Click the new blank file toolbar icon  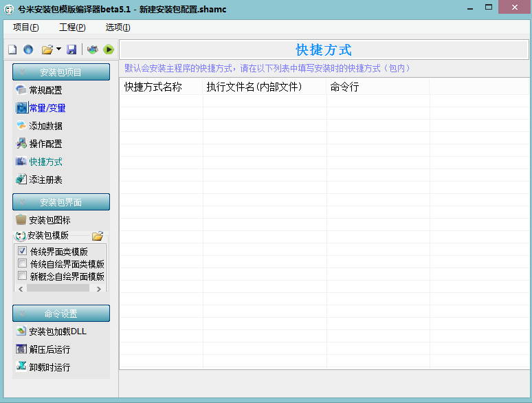[12, 50]
